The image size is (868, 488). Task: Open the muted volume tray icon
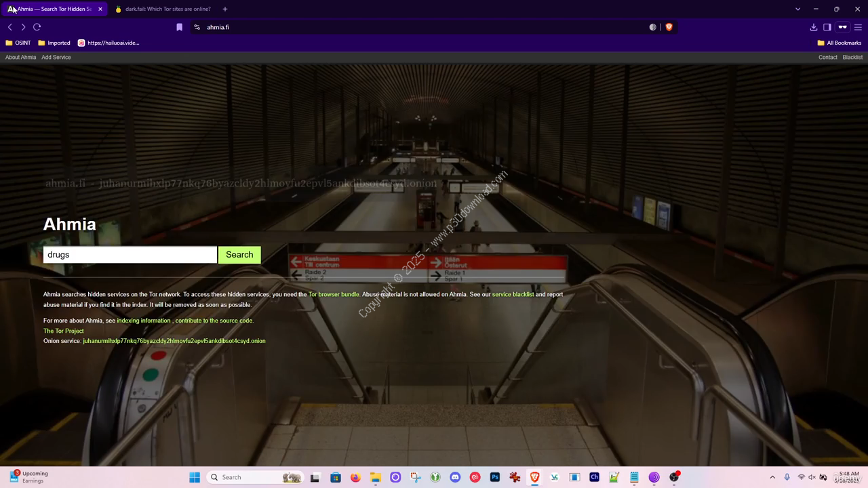[x=812, y=477]
